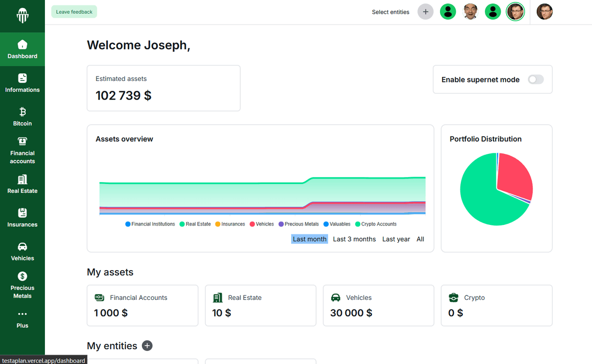Image resolution: width=592 pixels, height=364 pixels.
Task: Expand the Plus more menu in sidebar
Action: pyautogui.click(x=22, y=319)
